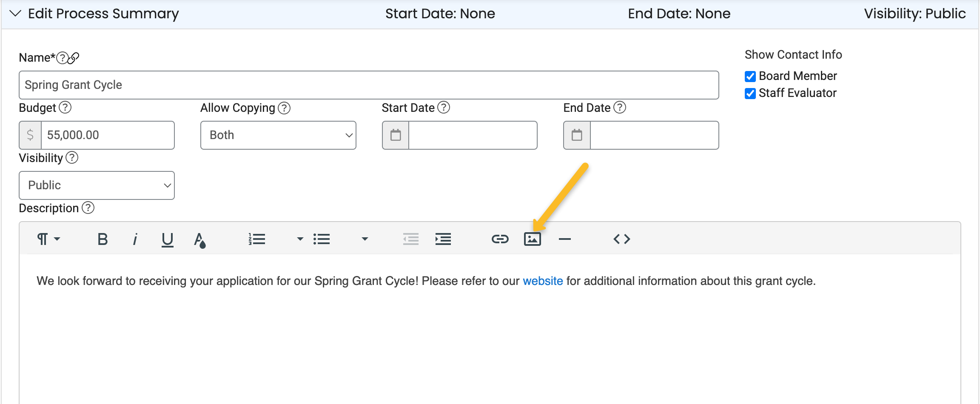Open the Visibility dropdown showing Public
The image size is (980, 404).
pyautogui.click(x=97, y=185)
